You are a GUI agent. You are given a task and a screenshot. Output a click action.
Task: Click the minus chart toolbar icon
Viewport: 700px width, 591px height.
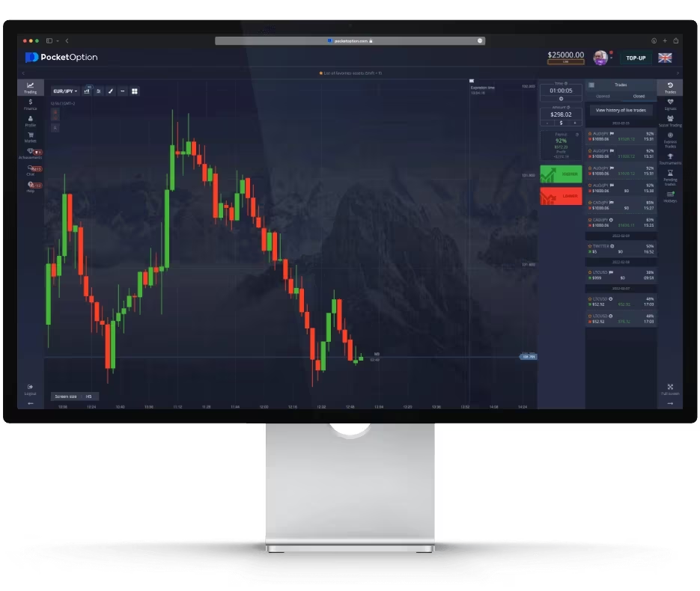pyautogui.click(x=122, y=91)
